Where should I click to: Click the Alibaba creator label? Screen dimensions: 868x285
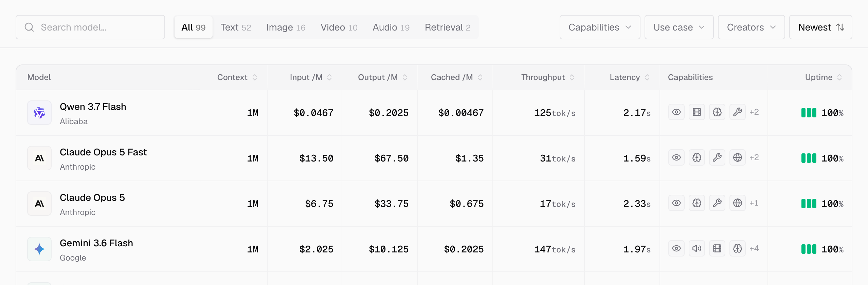[74, 121]
